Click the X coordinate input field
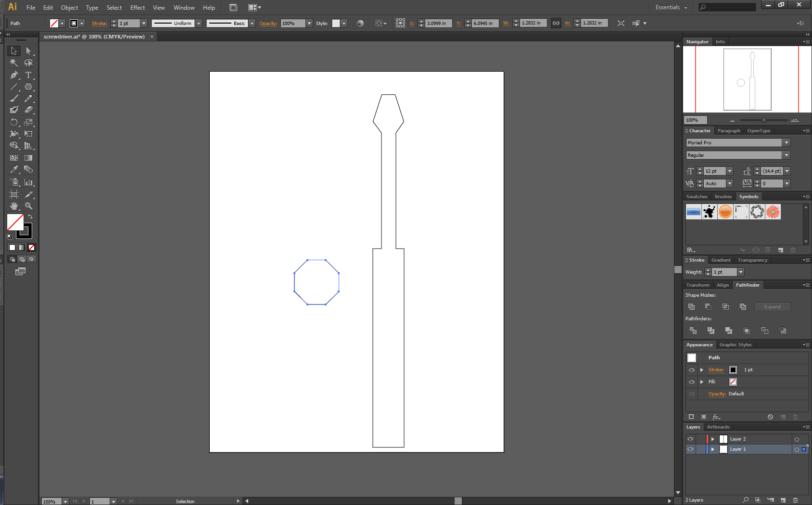The image size is (812, 505). (x=439, y=23)
